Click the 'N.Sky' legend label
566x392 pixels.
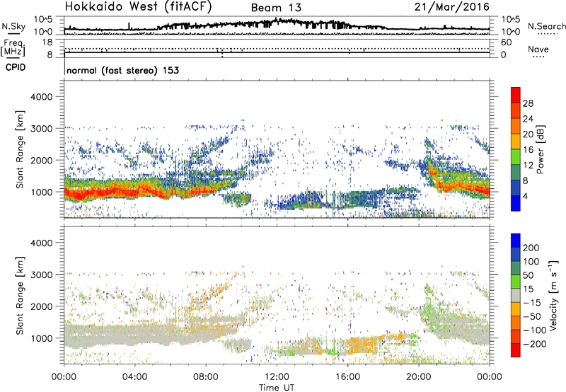13,26
